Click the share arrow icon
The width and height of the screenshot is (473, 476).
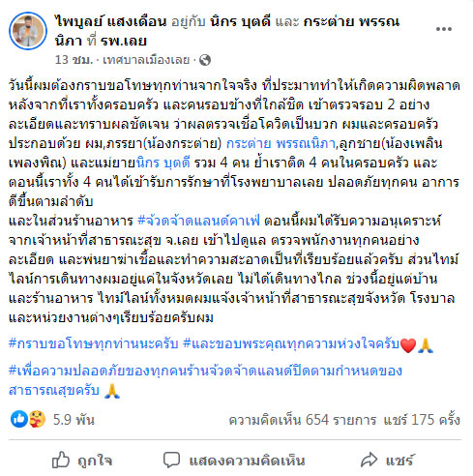point(369,460)
